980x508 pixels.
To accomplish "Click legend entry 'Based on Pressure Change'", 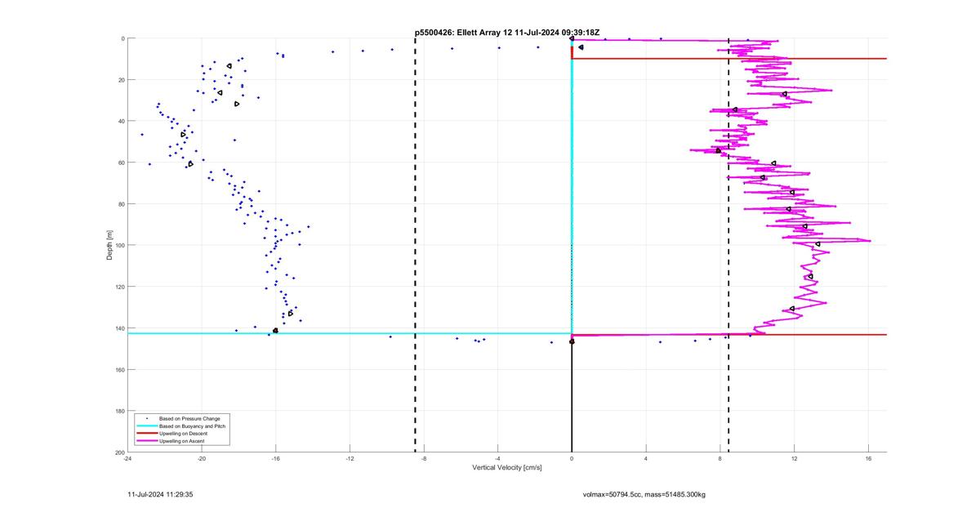I will (189, 418).
